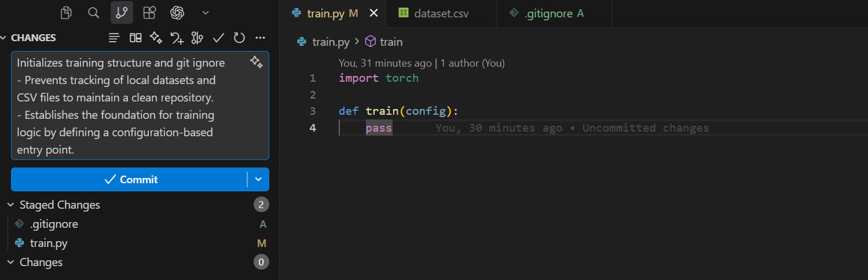Click the config parameter in def train
Image resolution: width=868 pixels, height=280 pixels.
click(426, 111)
